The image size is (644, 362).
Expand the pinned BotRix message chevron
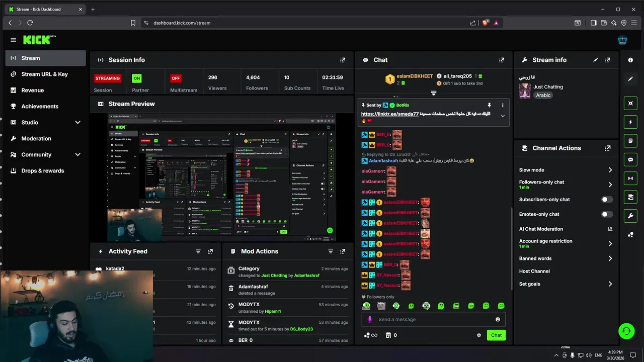click(502, 116)
